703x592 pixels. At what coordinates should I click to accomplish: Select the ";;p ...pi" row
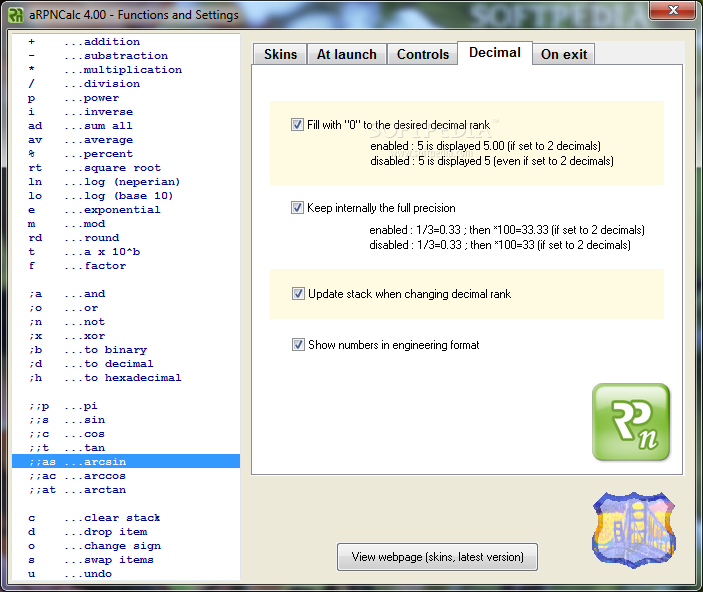[x=126, y=405]
